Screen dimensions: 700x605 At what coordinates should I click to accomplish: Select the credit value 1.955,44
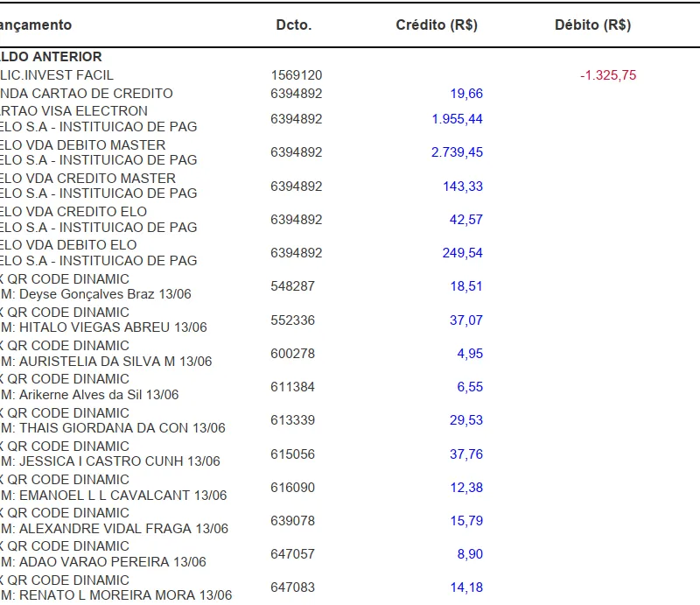457,119
